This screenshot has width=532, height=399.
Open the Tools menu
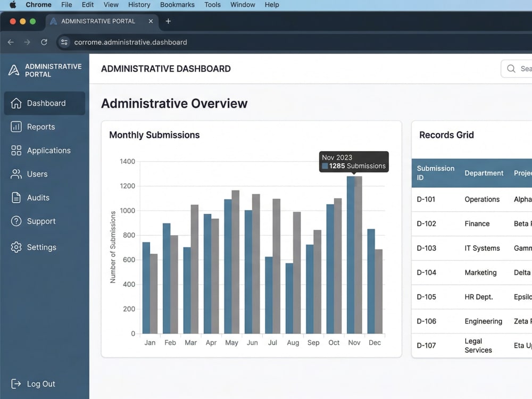[212, 5]
